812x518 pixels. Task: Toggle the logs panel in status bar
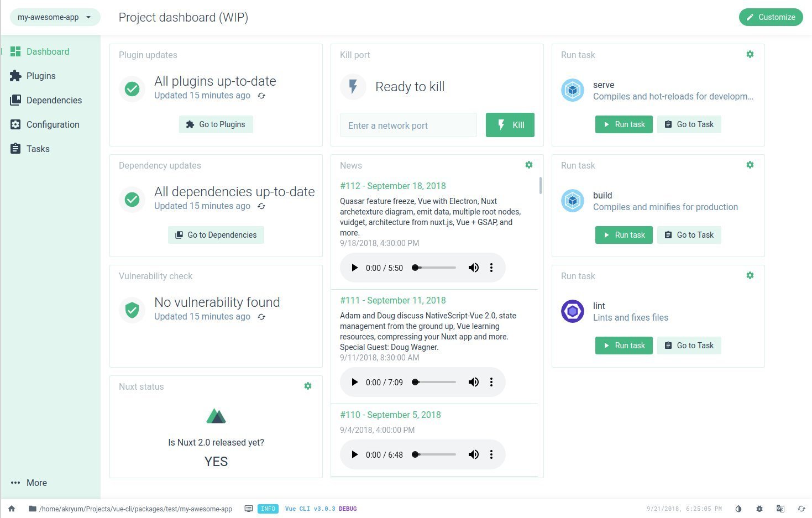[x=249, y=509]
